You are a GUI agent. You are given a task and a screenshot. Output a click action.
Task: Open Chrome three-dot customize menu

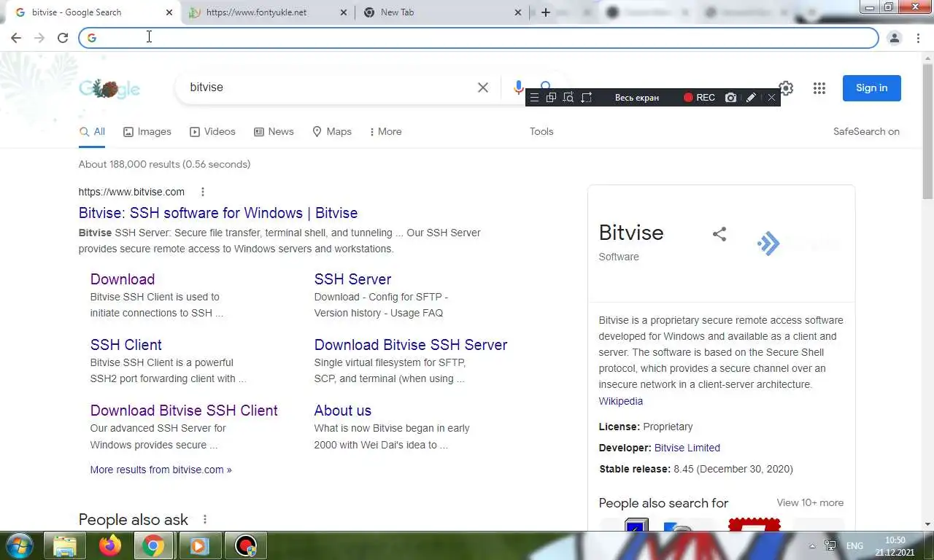[x=918, y=38]
